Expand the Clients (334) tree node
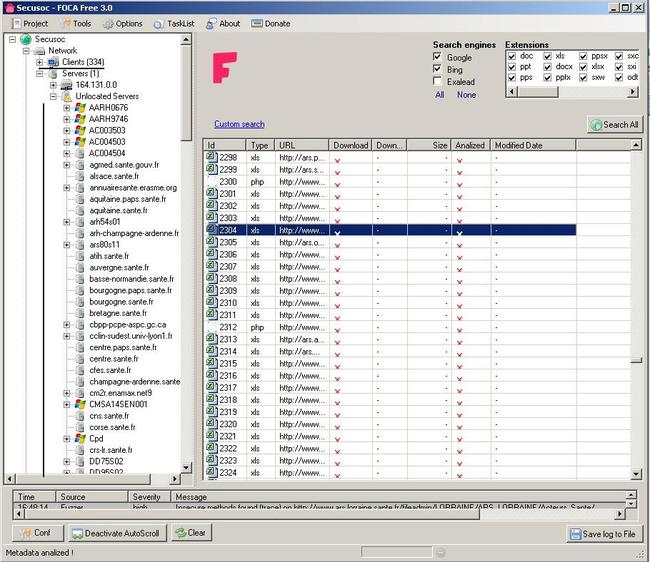 pyautogui.click(x=40, y=62)
